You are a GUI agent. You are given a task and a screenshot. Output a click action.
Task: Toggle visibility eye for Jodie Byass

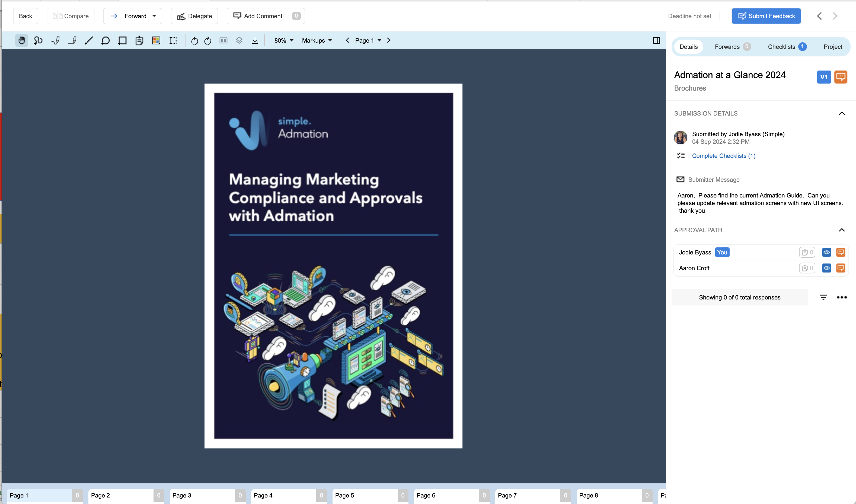point(826,252)
